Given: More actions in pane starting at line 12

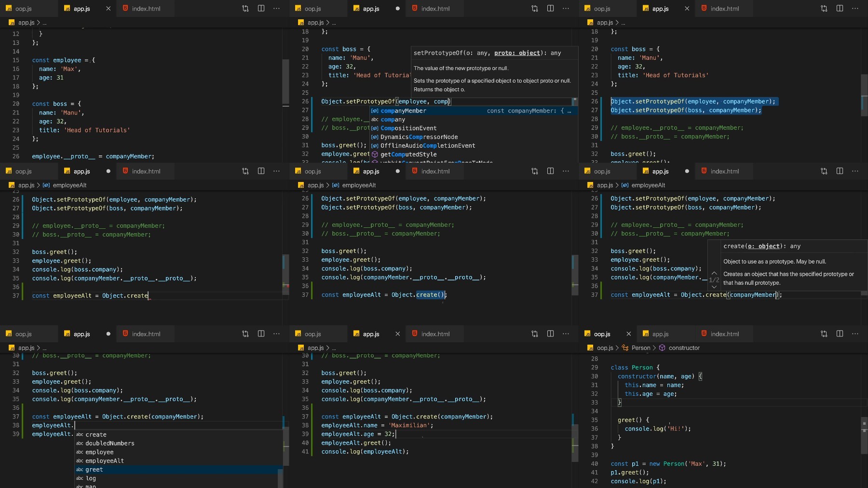Looking at the screenshot, I should pyautogui.click(x=276, y=9).
